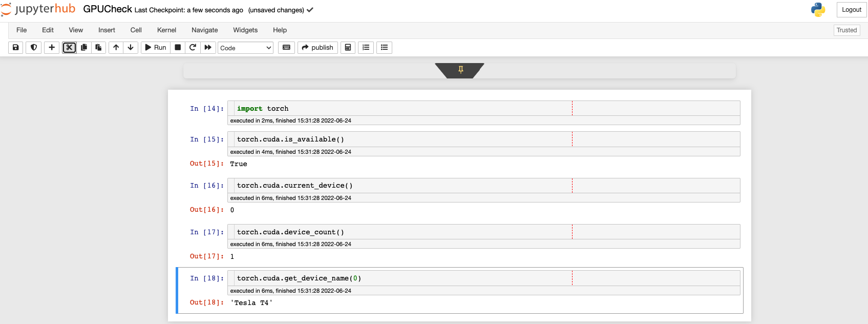Insert a new cell with the plus icon
This screenshot has height=324, width=868.
(x=52, y=48)
